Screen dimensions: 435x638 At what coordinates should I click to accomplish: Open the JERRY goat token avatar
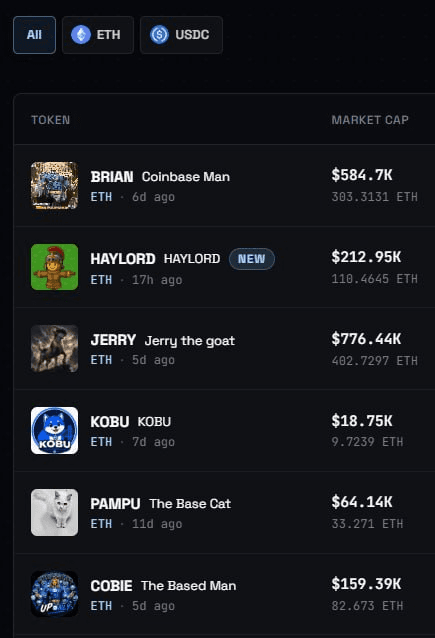pos(55,349)
